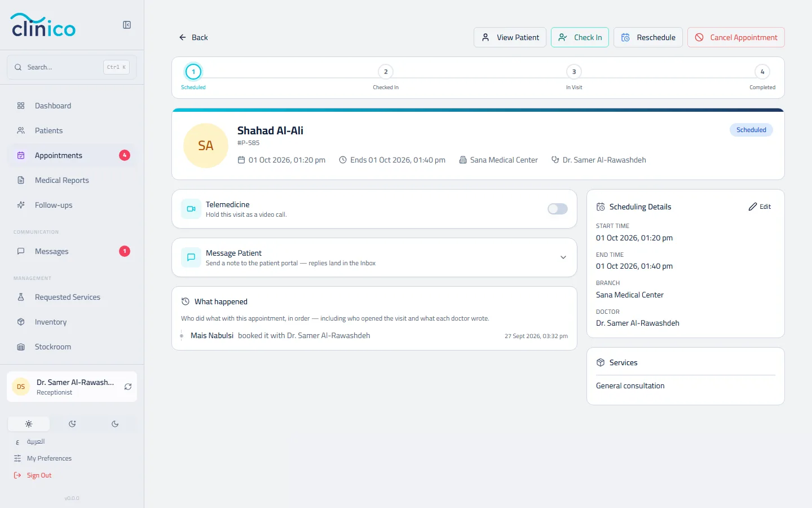
Task: Click step 4 Completed circle
Action: click(762, 72)
